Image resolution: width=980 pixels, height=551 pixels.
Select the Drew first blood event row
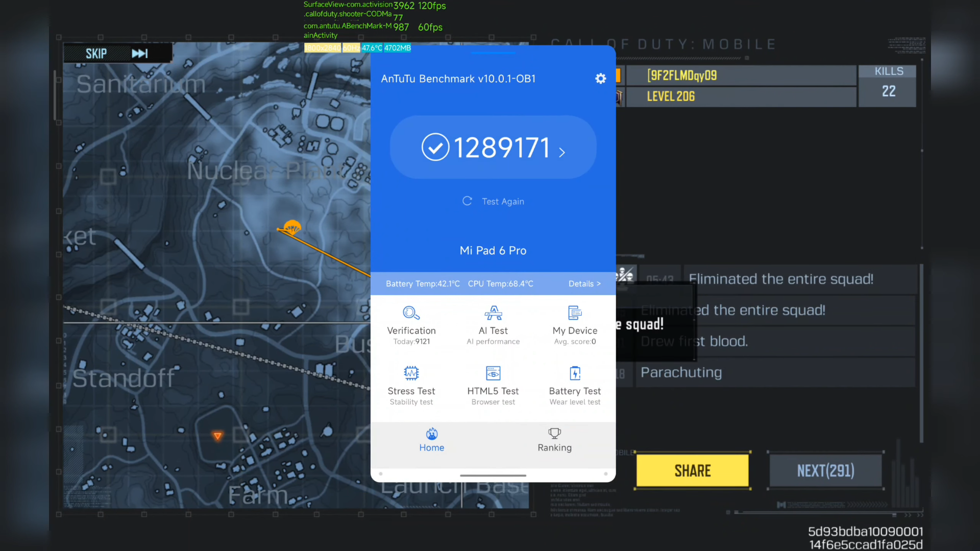[775, 341]
